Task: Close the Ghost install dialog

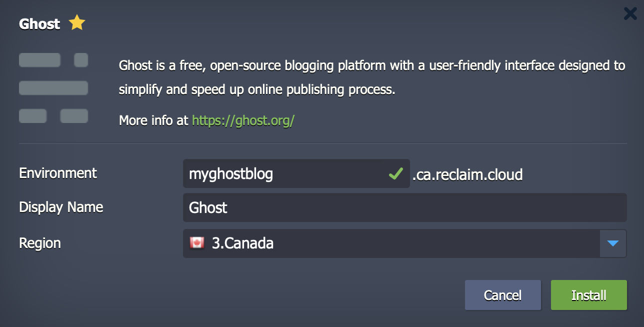Action: pyautogui.click(x=630, y=13)
